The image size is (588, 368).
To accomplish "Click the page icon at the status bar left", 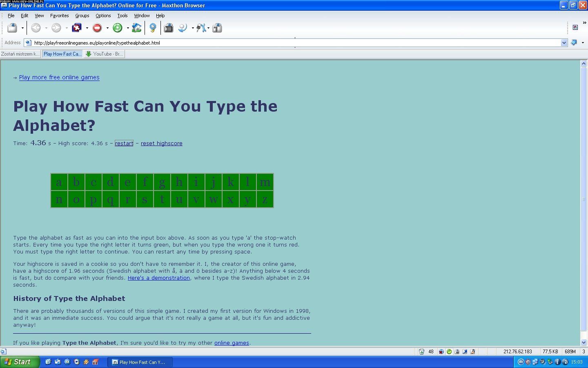I will [x=3, y=352].
